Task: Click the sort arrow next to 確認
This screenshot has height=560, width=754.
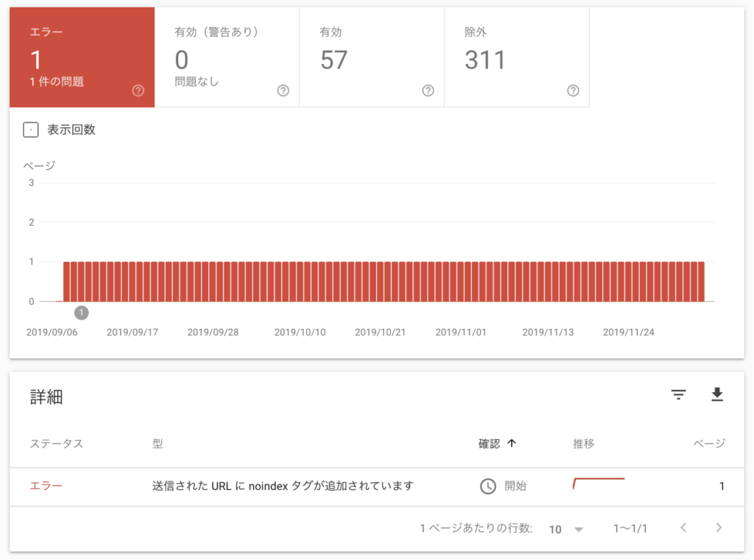Action: (x=512, y=443)
